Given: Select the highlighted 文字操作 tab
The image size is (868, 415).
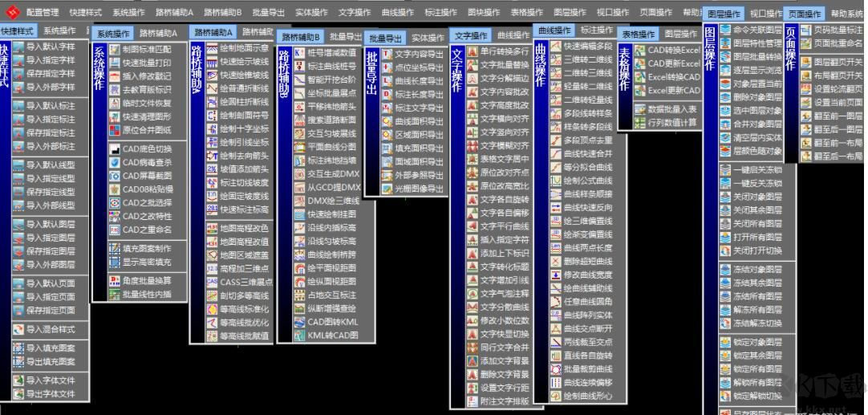Looking at the screenshot, I should [471, 35].
